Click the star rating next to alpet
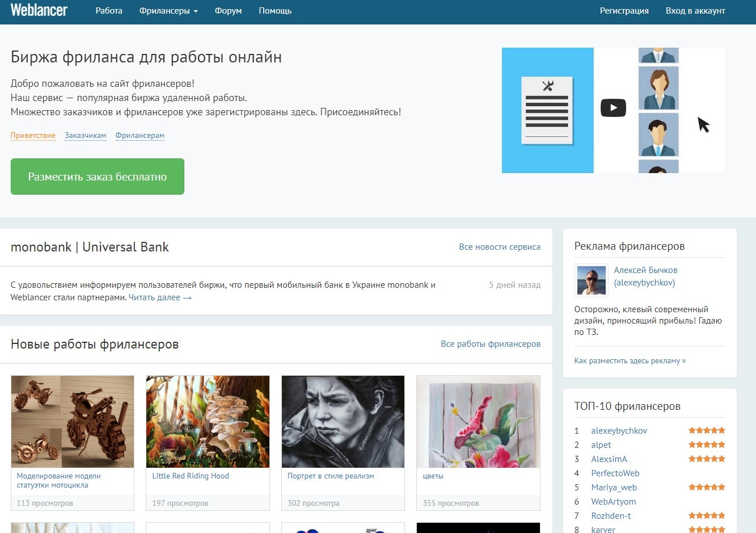 (707, 444)
